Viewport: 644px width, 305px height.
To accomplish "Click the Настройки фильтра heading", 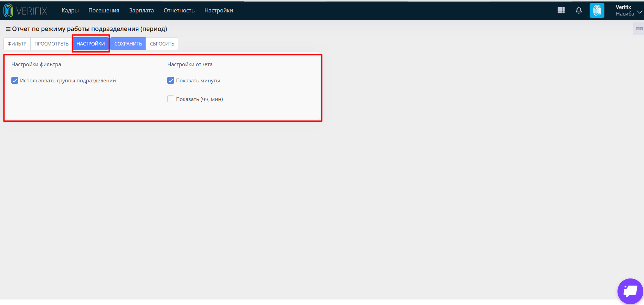I will pos(36,64).
